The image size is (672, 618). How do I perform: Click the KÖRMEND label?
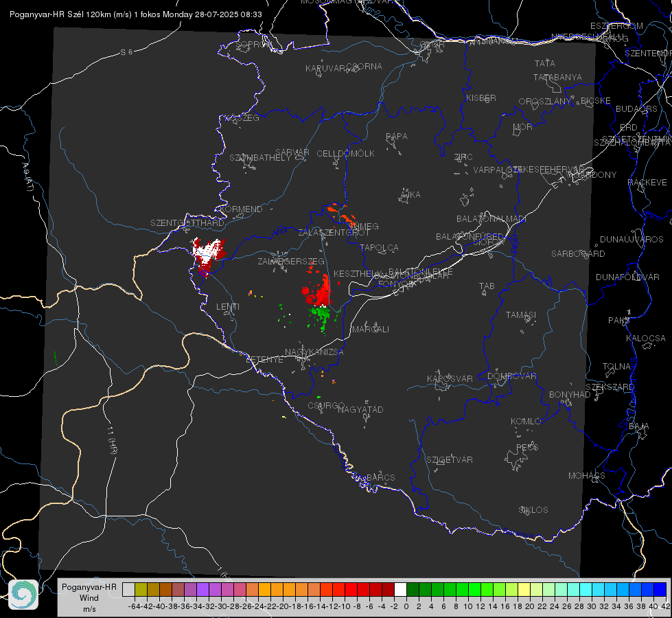(241, 209)
